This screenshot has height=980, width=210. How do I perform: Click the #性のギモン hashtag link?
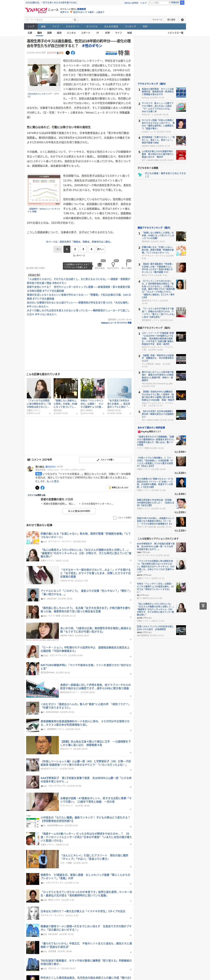[92, 46]
